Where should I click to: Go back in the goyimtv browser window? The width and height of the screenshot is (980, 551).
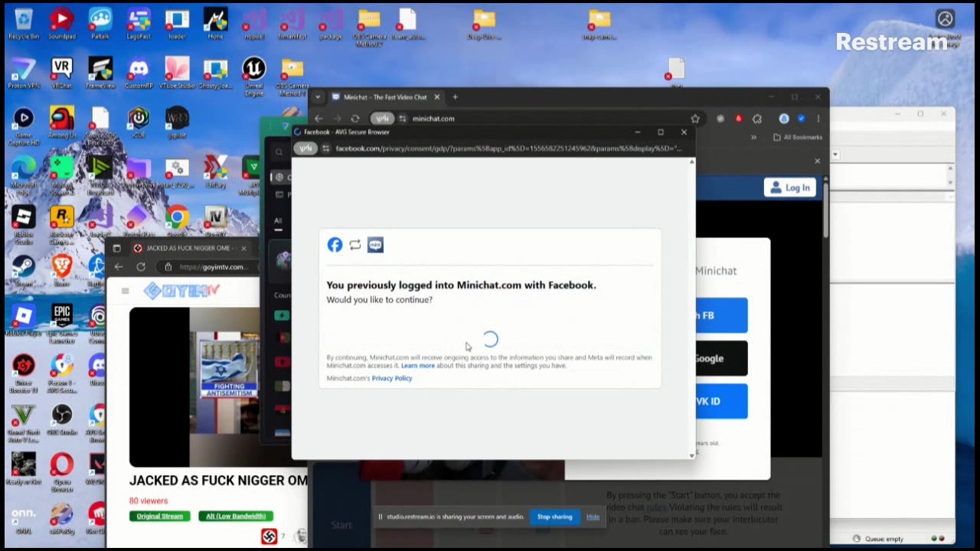tap(119, 267)
